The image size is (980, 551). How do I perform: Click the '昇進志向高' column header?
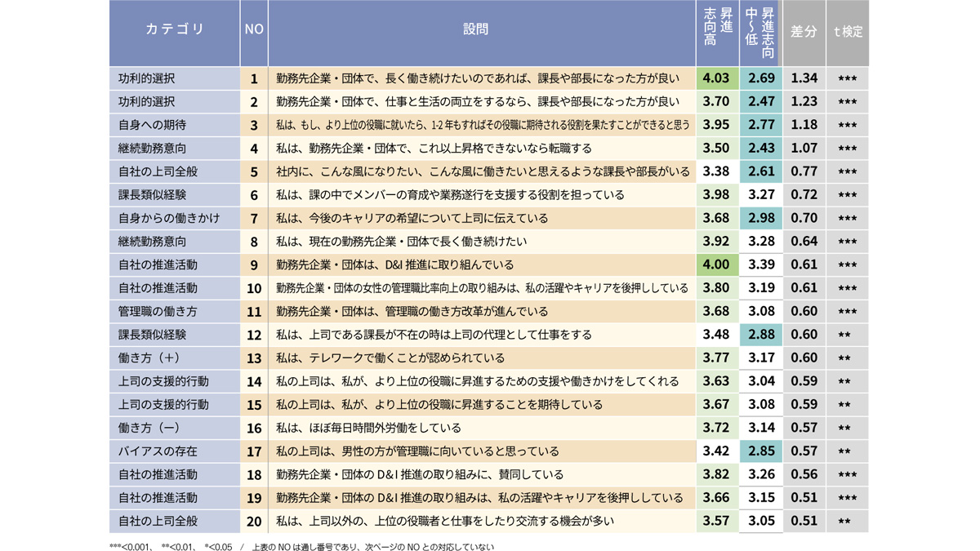[x=718, y=33]
